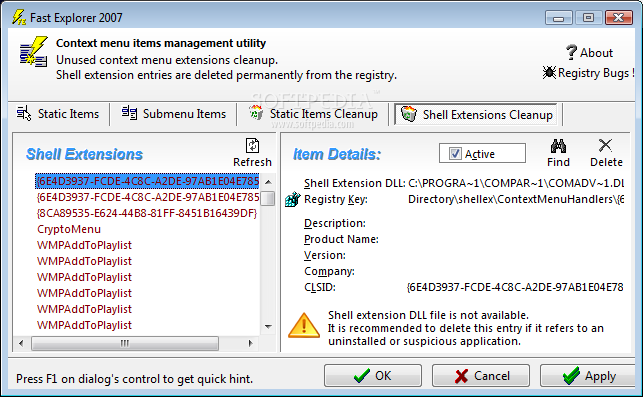The width and height of the screenshot is (643, 397).
Task: Click the horizontal scrollbar right arrow
Action: click(251, 343)
